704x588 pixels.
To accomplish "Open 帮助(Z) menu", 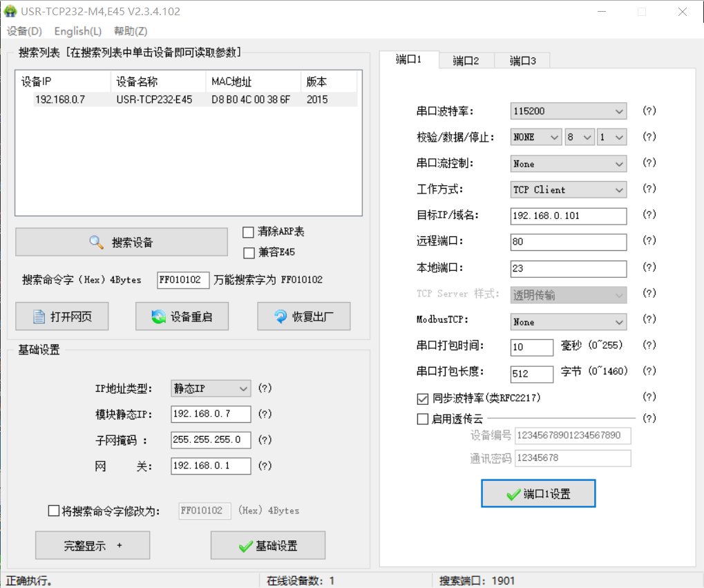I will [x=131, y=31].
